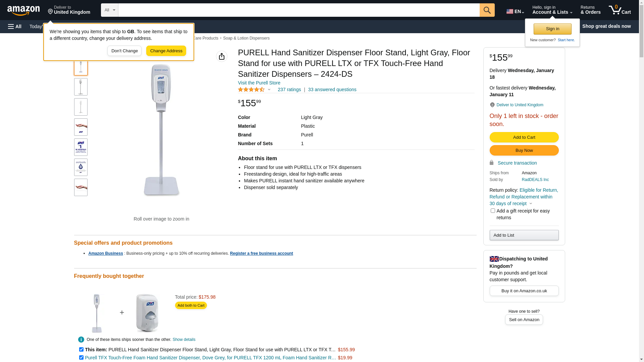Open the EN language dropdown

click(515, 11)
